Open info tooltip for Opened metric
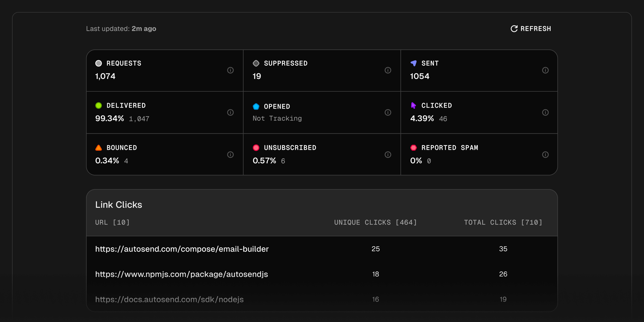Viewport: 644px width, 322px height. (x=388, y=112)
